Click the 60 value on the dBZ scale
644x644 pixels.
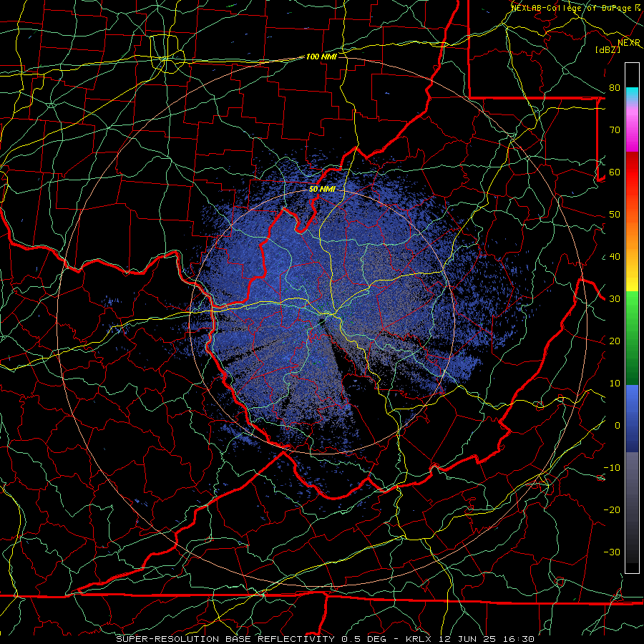615,172
